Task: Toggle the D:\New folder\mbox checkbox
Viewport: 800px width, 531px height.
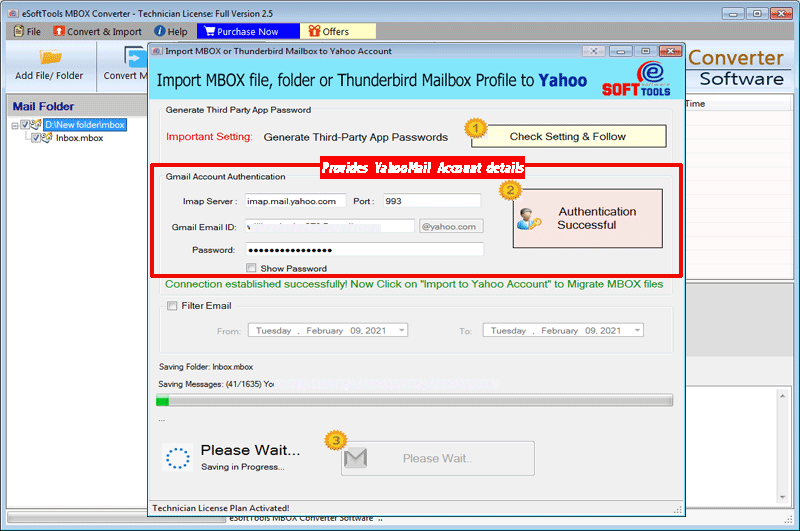Action: pyautogui.click(x=25, y=124)
